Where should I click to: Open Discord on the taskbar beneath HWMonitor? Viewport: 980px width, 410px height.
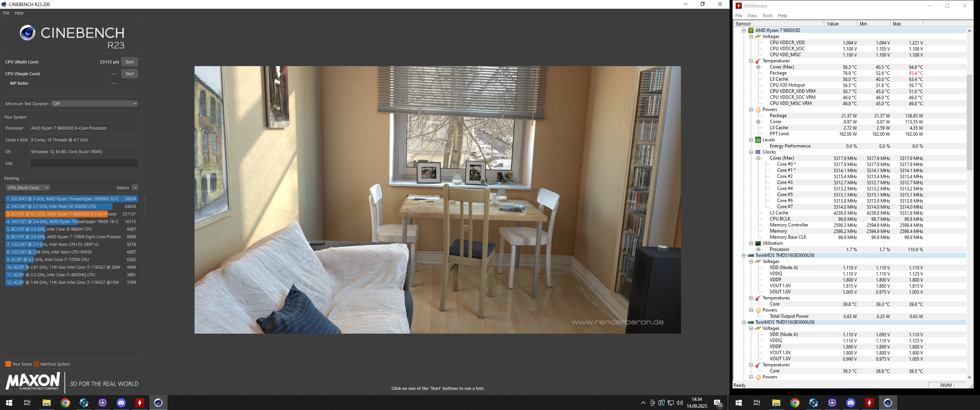tap(851, 403)
